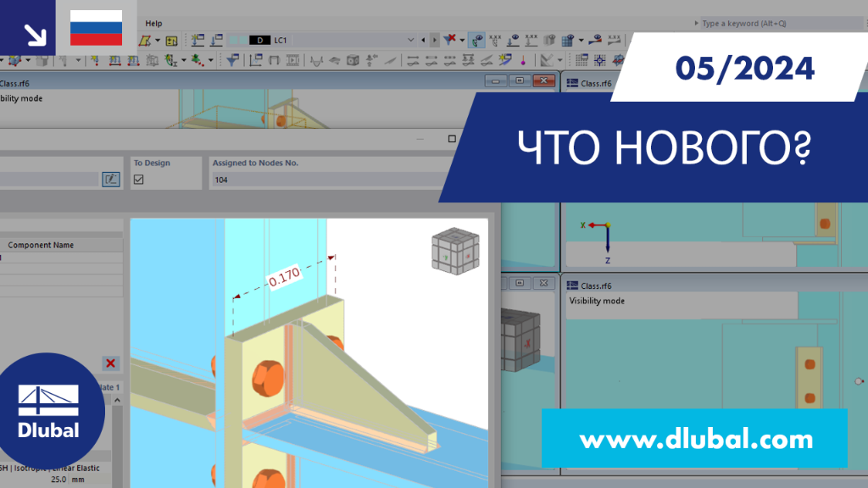Click the Russian flag language icon

97,28
